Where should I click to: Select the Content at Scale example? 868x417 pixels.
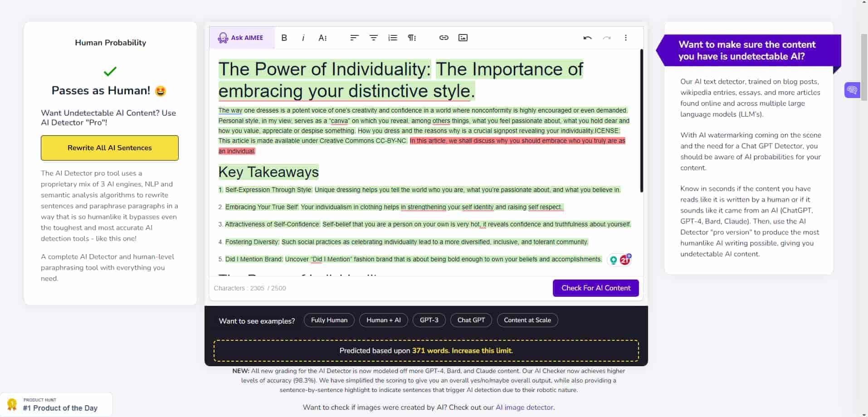[x=527, y=320]
